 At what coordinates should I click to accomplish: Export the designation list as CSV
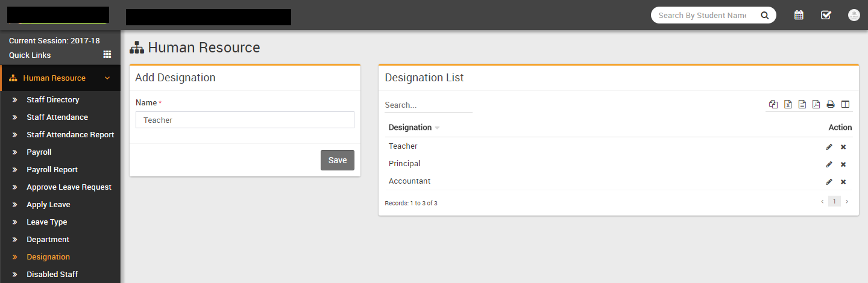point(802,104)
